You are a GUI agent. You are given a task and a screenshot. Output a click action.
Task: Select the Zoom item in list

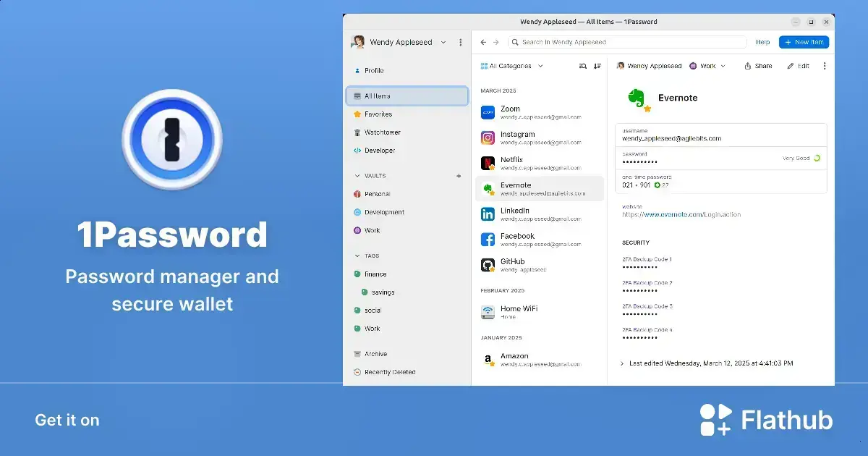pos(540,113)
